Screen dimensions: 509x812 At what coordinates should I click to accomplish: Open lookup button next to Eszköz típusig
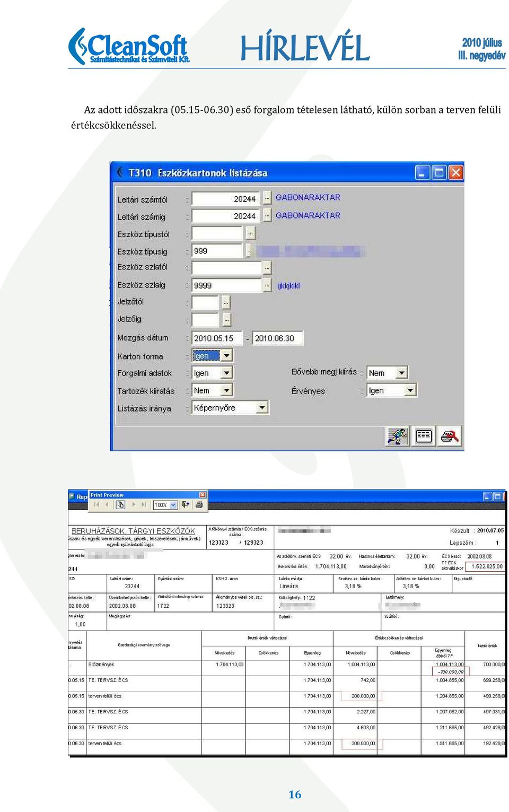click(249, 250)
